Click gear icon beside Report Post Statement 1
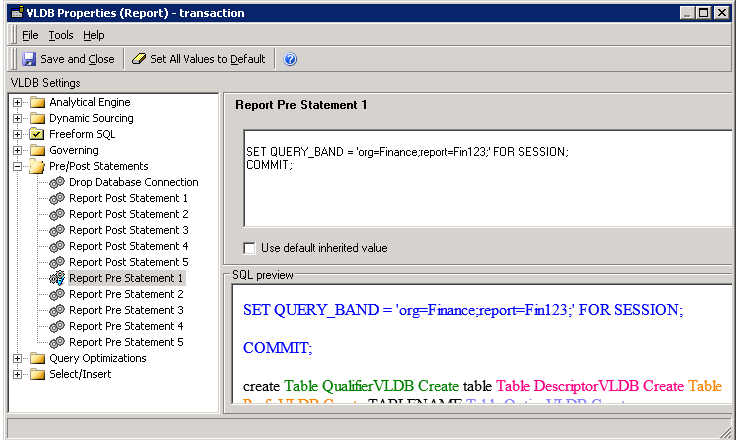Screen dimensions: 740x440 57,198
